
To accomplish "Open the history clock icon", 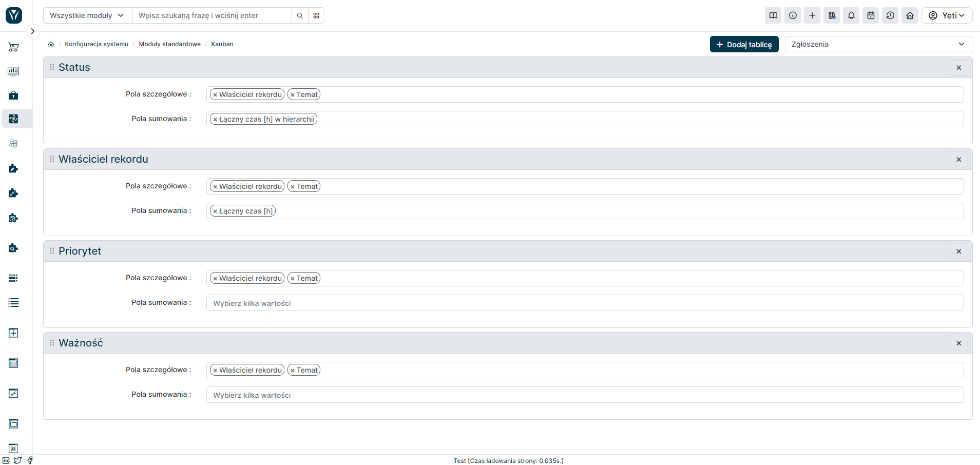I will click(x=890, y=15).
